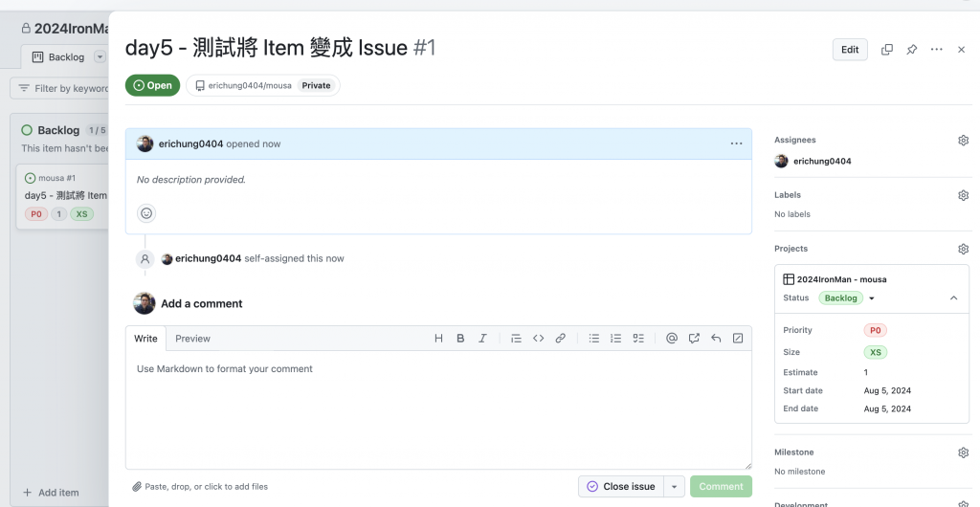This screenshot has width=980, height=507.
Task: Click Paste, drop, or click to add files
Action: [x=200, y=486]
